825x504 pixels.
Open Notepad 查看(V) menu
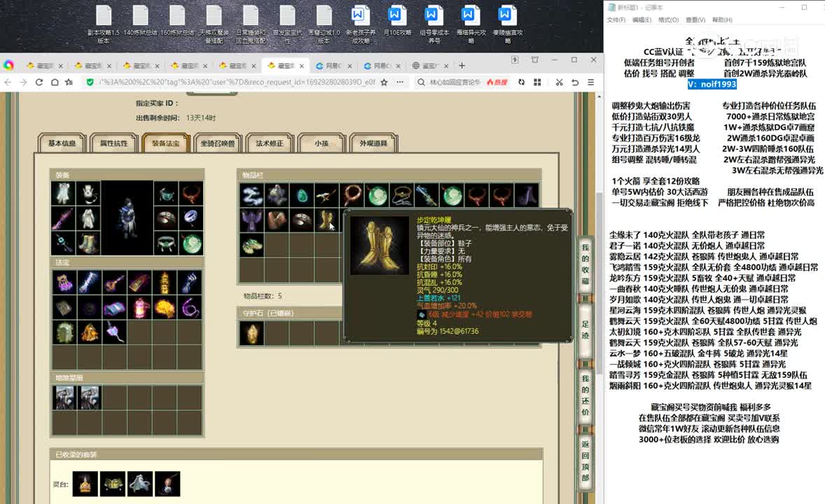[695, 20]
